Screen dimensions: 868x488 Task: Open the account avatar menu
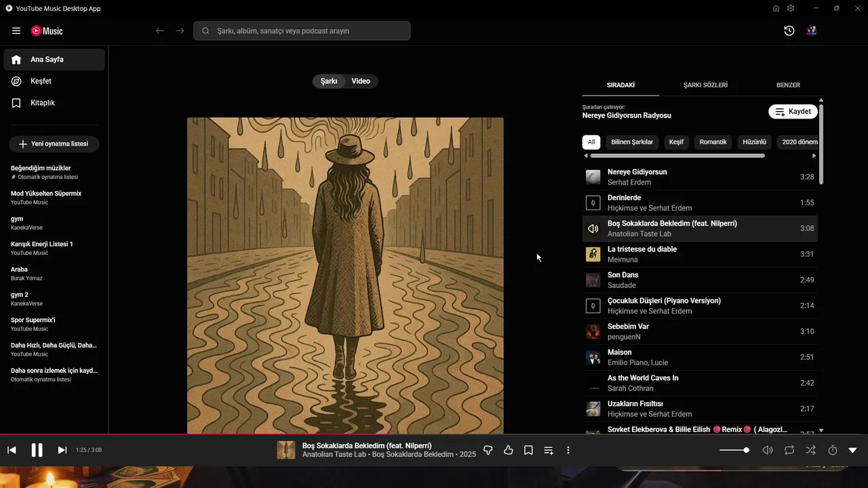pos(811,30)
